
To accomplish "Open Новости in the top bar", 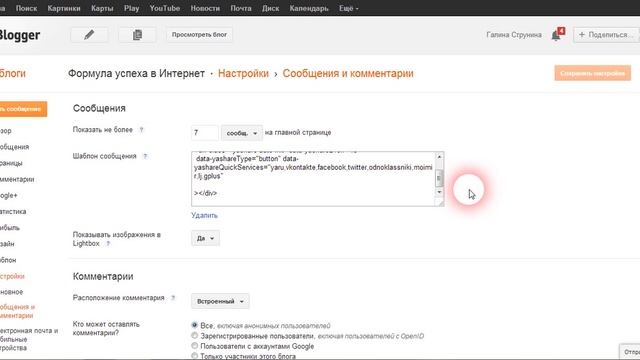I will coord(205,8).
